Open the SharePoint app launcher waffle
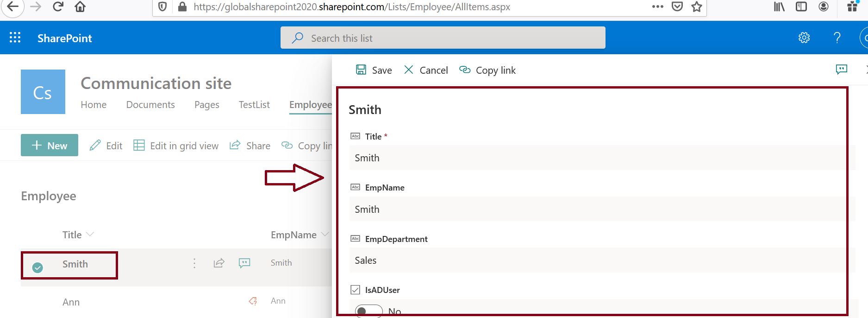The image size is (868, 318). click(x=15, y=38)
